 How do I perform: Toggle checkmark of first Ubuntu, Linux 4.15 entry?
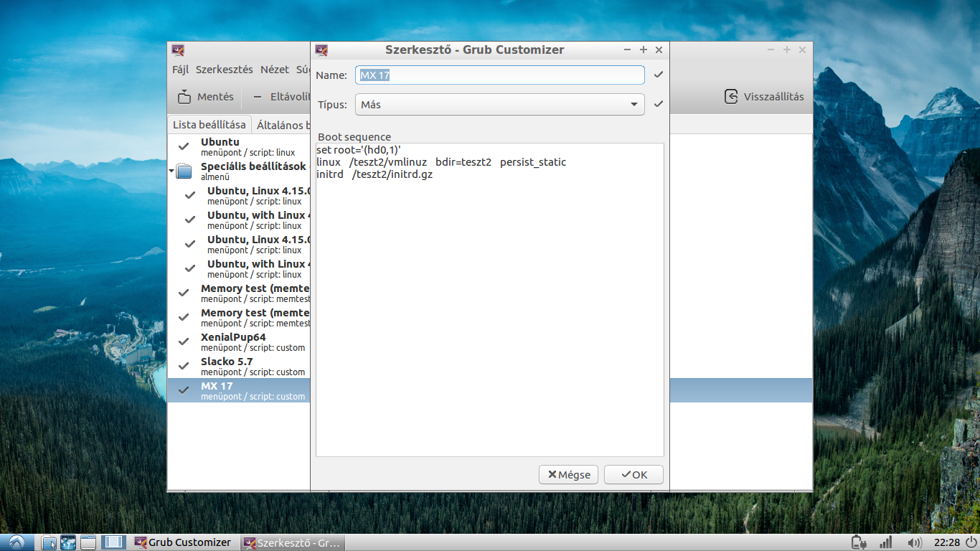(190, 195)
